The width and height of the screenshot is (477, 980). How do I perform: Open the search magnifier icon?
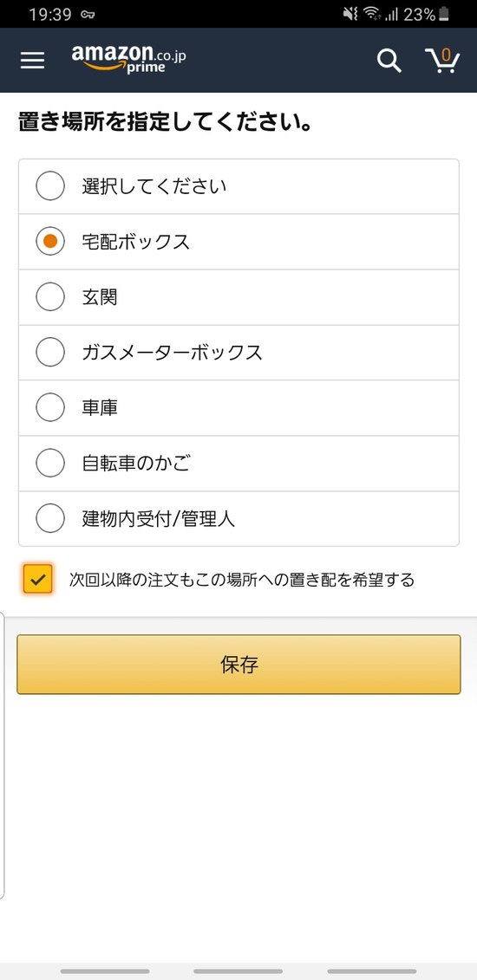click(389, 61)
